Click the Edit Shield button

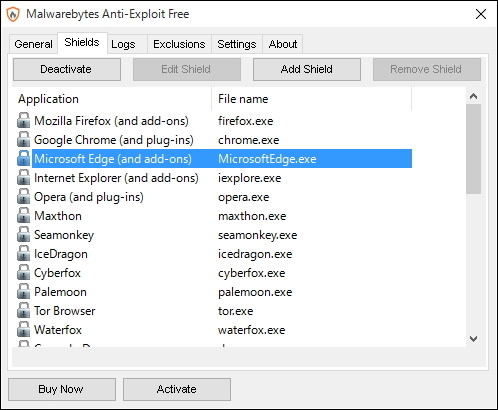click(x=187, y=69)
